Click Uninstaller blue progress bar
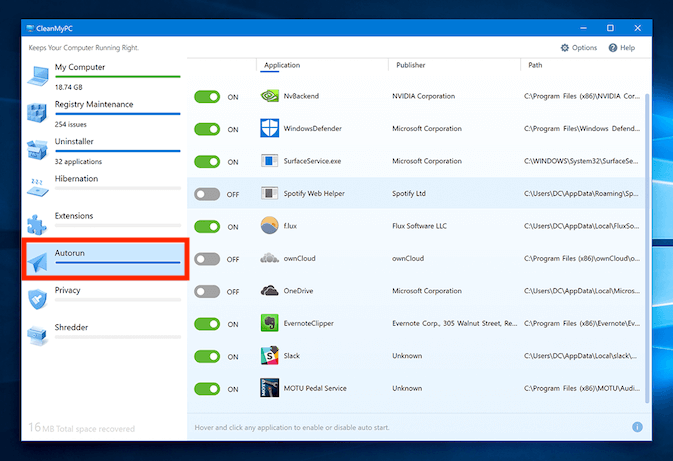Viewport: 673px width, 461px height. [118, 151]
